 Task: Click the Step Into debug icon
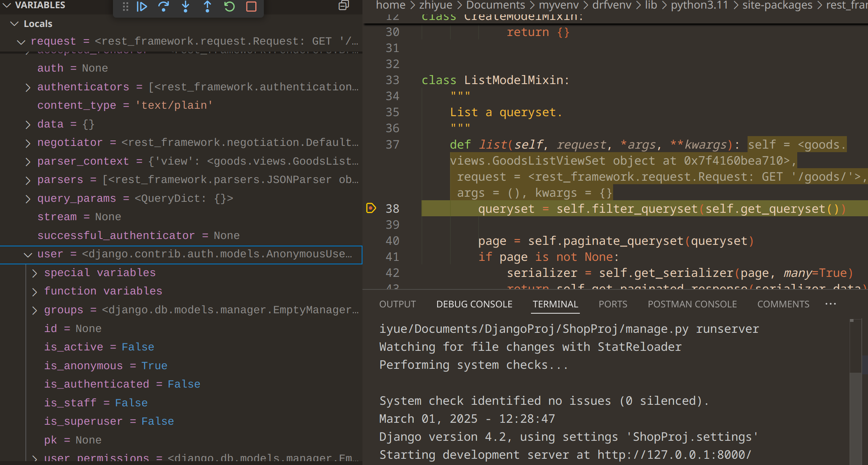point(186,7)
